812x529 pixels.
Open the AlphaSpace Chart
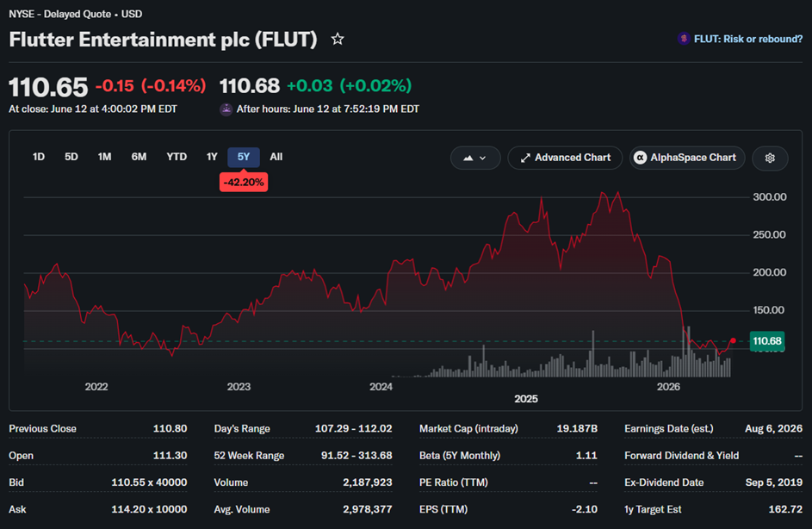tap(687, 158)
